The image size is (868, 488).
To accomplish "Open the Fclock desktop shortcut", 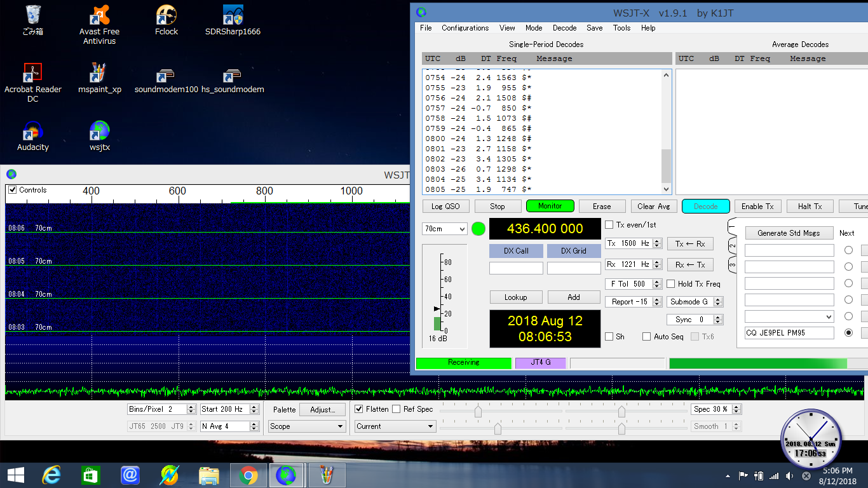I will click(166, 20).
